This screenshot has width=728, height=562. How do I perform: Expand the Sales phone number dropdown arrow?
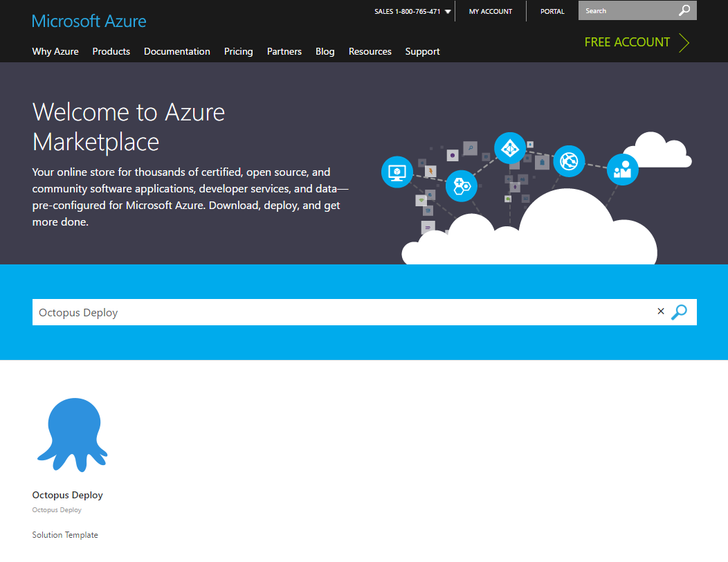(448, 12)
